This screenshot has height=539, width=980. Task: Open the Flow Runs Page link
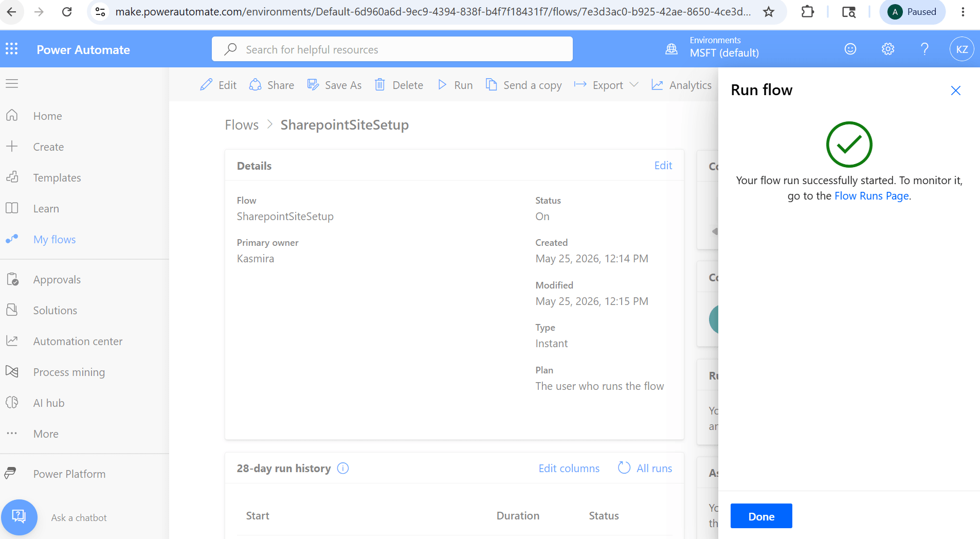click(x=872, y=196)
